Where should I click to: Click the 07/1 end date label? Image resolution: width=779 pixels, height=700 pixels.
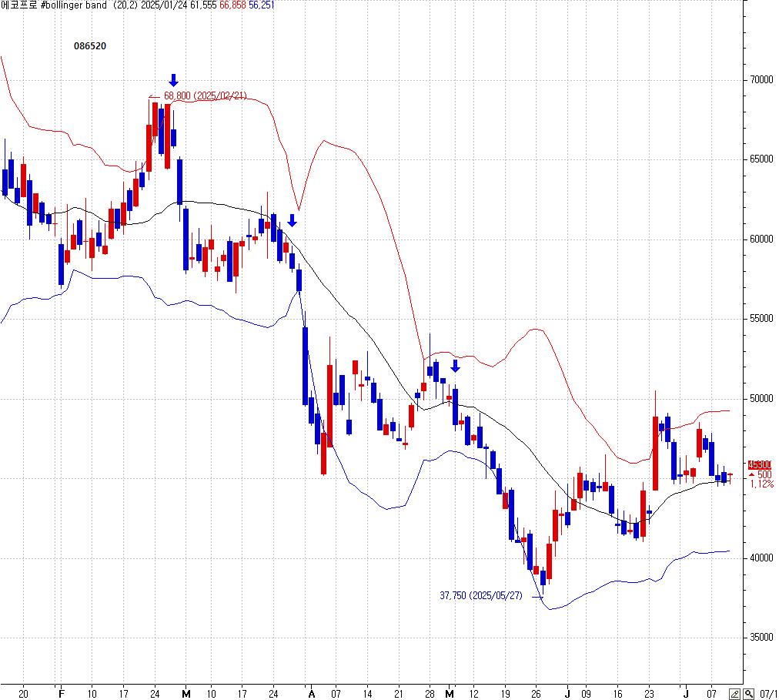(x=768, y=694)
